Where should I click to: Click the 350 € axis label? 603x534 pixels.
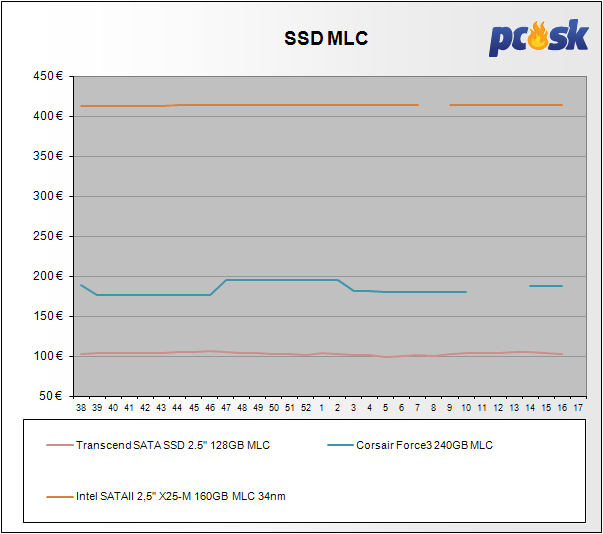(x=48, y=156)
